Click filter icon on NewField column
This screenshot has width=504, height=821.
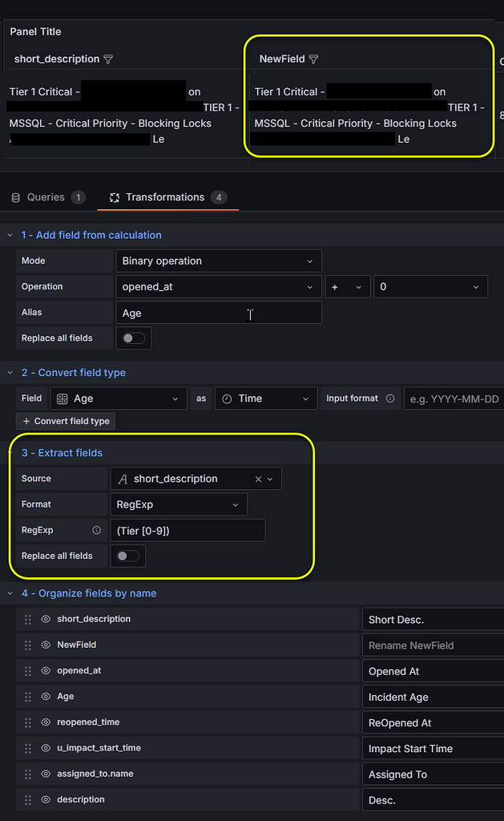click(313, 59)
